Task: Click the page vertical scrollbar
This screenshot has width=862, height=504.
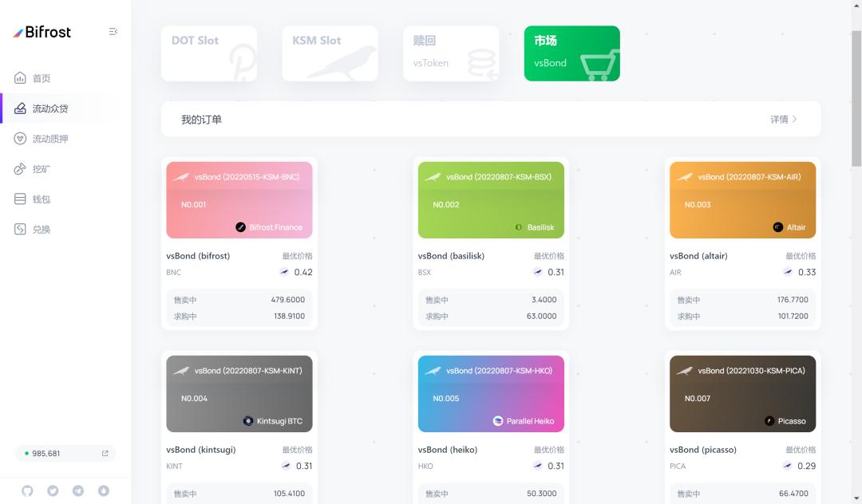Action: (856, 96)
